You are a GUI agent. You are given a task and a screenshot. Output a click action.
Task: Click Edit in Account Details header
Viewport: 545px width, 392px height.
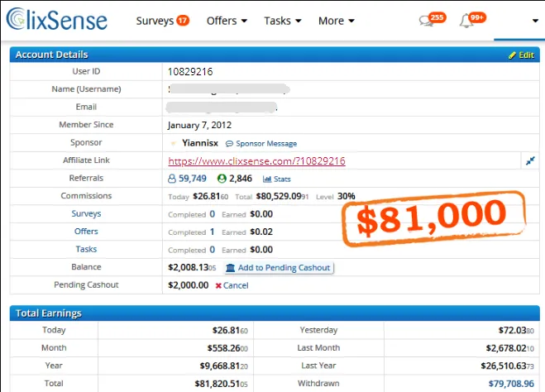tap(526, 55)
